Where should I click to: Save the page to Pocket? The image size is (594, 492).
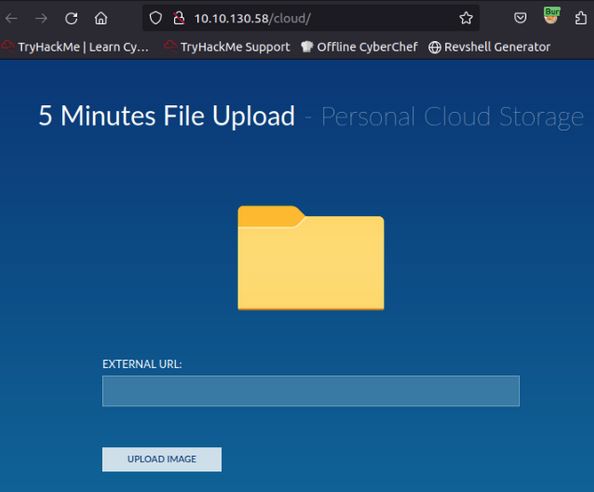(520, 18)
